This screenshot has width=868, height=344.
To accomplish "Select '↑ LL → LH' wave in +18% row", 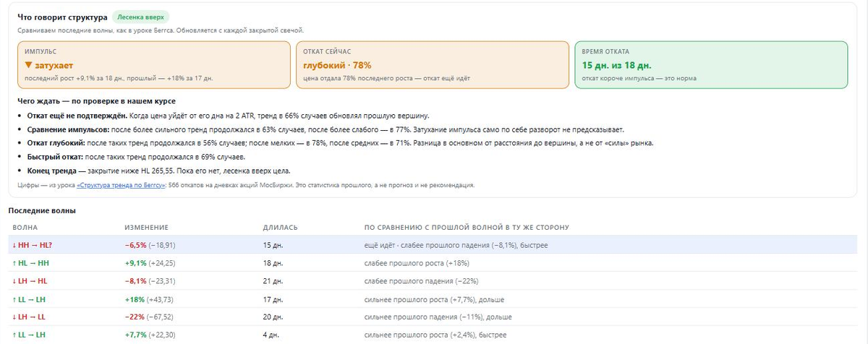I will pyautogui.click(x=29, y=299).
